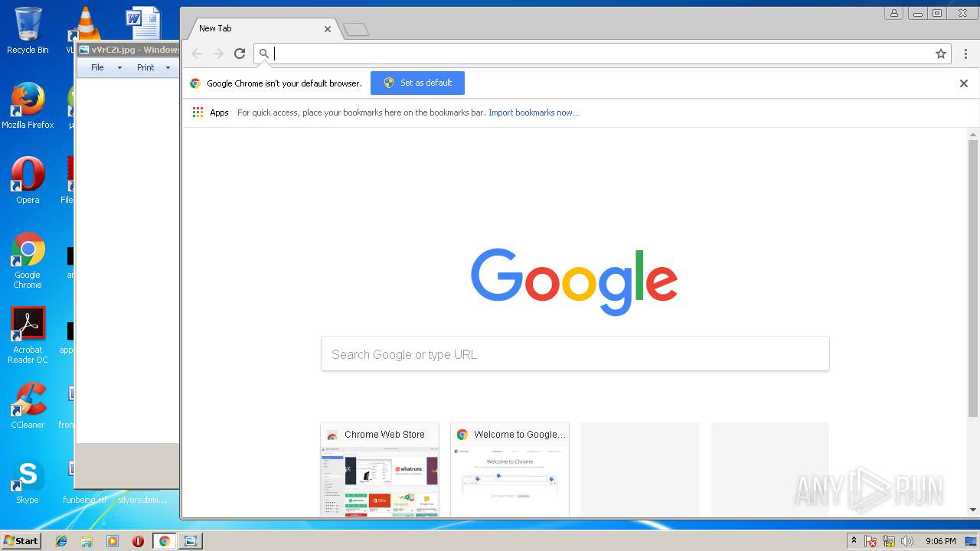Image resolution: width=980 pixels, height=551 pixels.
Task: Open the CCleaner desktop shortcut
Action: click(28, 406)
